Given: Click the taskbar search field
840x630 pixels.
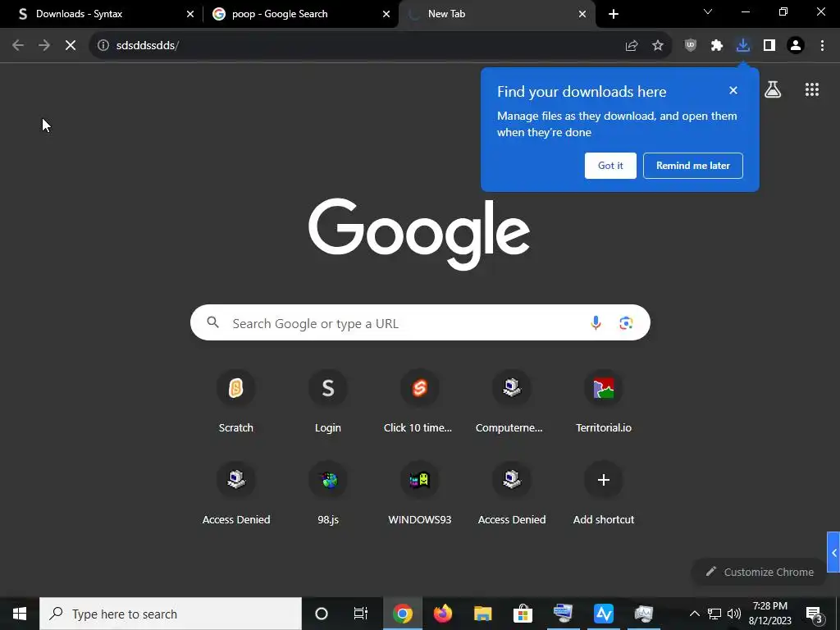Looking at the screenshot, I should [x=171, y=614].
